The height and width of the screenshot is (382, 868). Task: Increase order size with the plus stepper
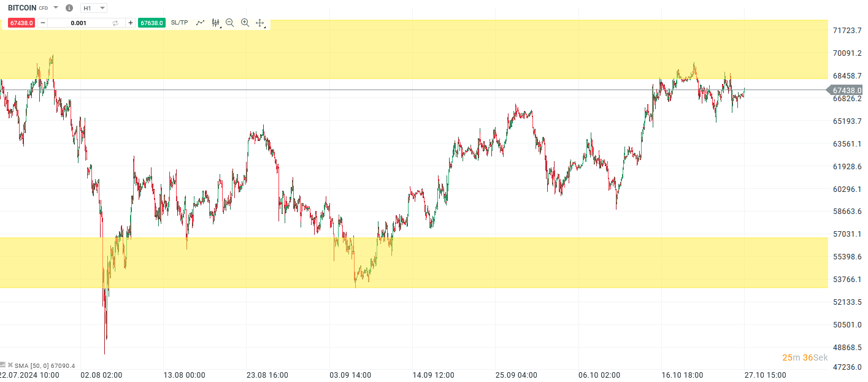click(x=130, y=23)
